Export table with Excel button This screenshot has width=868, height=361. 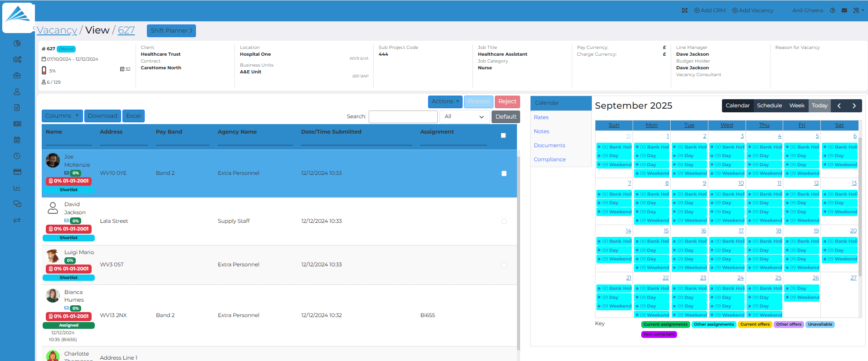[x=133, y=116]
